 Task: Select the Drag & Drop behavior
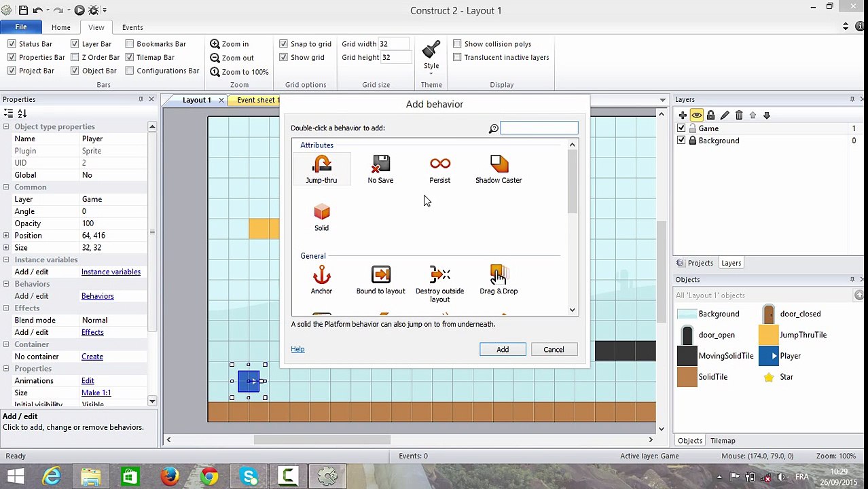tap(499, 280)
